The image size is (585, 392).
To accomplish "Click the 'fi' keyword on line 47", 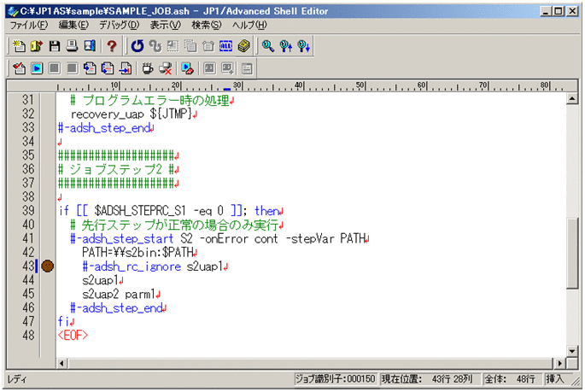I will (x=64, y=321).
